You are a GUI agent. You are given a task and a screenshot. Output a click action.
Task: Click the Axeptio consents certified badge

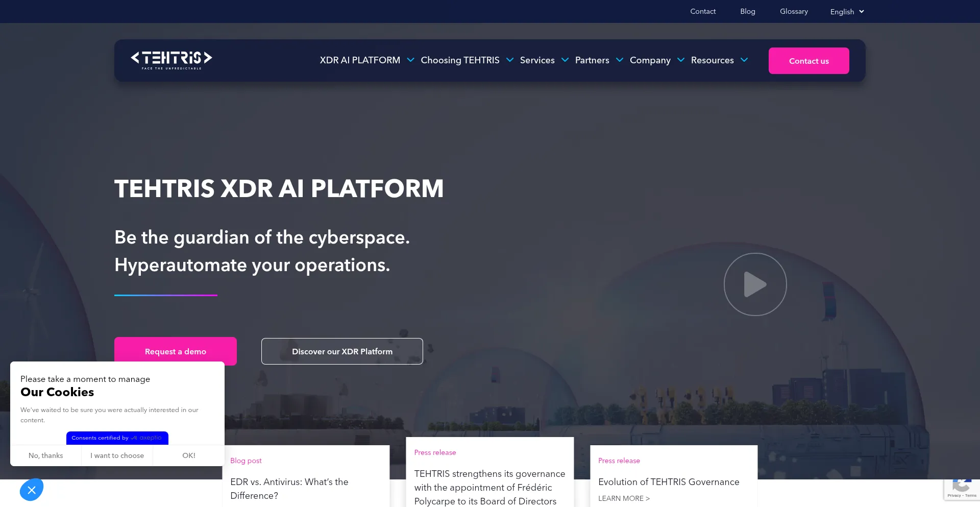coord(117,438)
